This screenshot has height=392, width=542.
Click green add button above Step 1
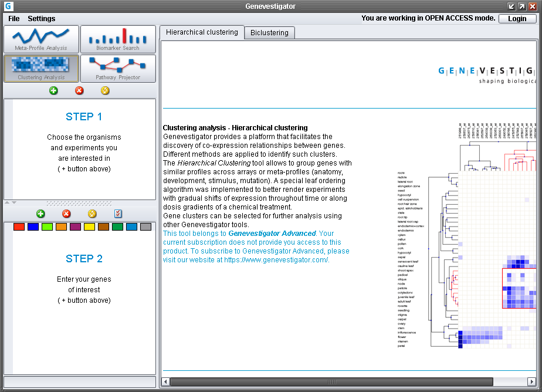pyautogui.click(x=54, y=90)
